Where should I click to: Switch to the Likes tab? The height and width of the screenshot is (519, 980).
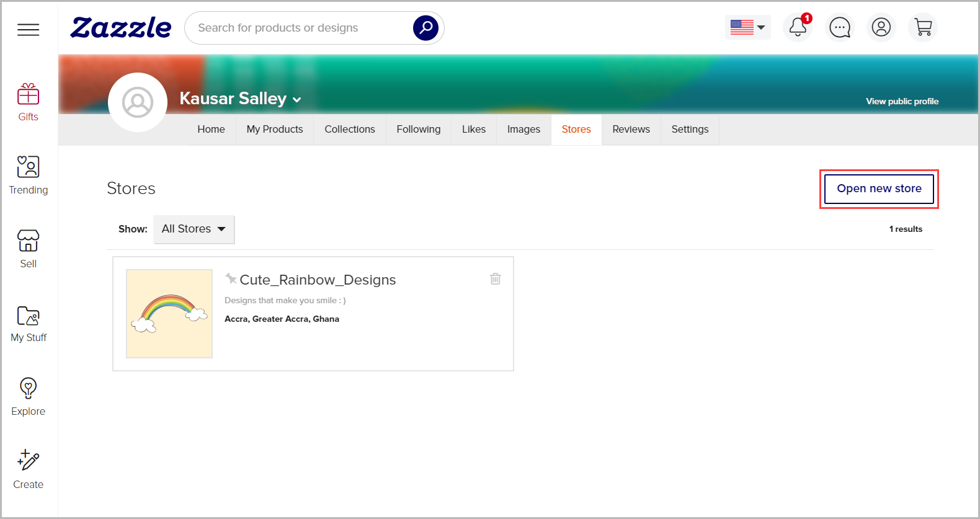[x=474, y=130]
